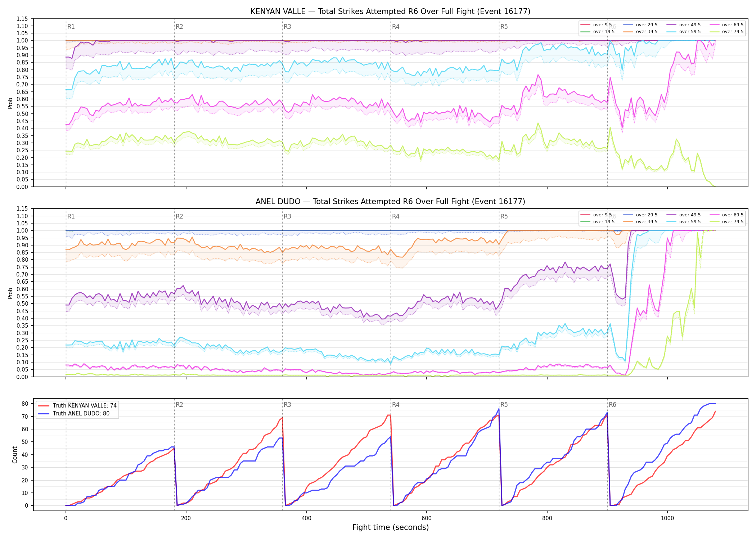Screen dimensions: 756x540
Task: Click the KENYAN VALLE chart title
Action: [x=390, y=12]
